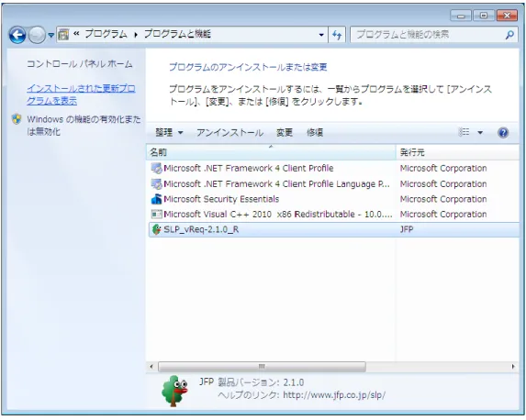
Task: Click the horizontal scrollbar thumb
Action: [x=262, y=367]
